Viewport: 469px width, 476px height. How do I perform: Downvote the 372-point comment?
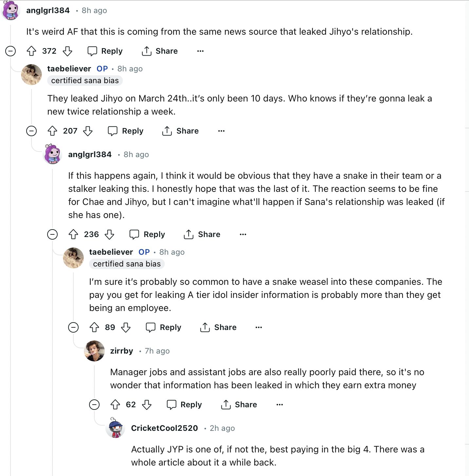coord(67,51)
